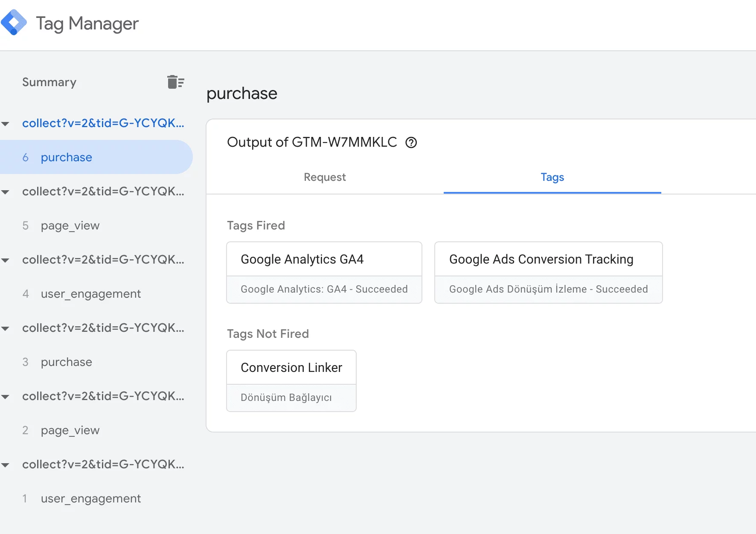The image size is (756, 534).
Task: Clear the event list with the trash icon
Action: pos(176,81)
